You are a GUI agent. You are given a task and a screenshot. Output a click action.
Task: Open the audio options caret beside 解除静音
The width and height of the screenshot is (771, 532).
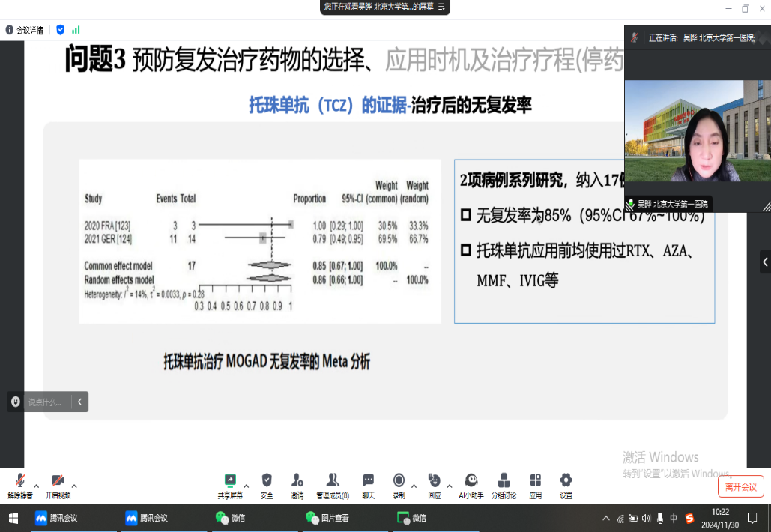click(37, 486)
